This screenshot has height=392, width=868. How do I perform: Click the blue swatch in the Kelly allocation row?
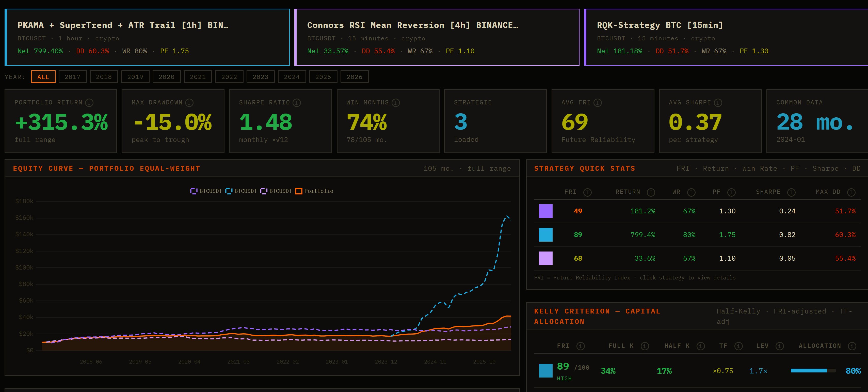[545, 371]
